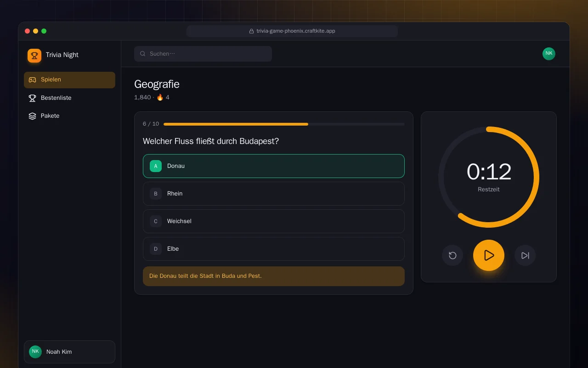The height and width of the screenshot is (368, 588).
Task: Click the Trivia Night trophy logo
Action: 34,56
